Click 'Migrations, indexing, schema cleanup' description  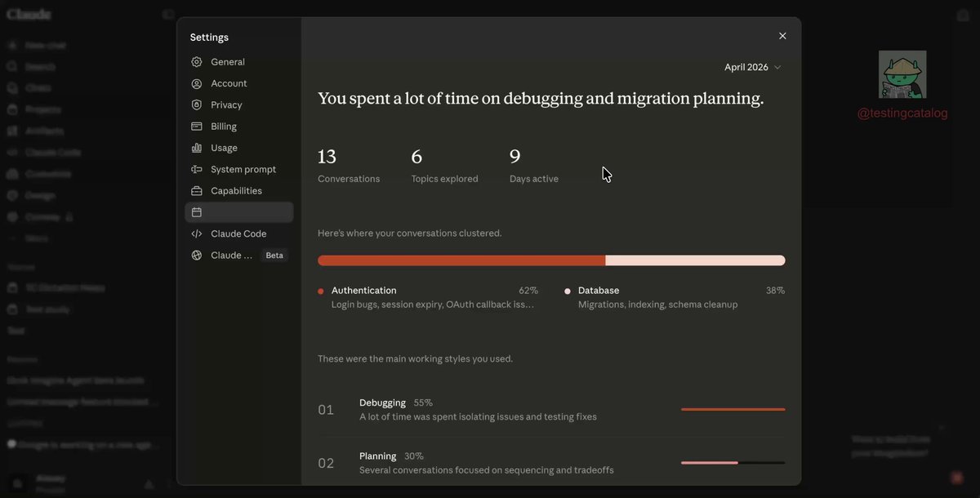[x=657, y=305]
